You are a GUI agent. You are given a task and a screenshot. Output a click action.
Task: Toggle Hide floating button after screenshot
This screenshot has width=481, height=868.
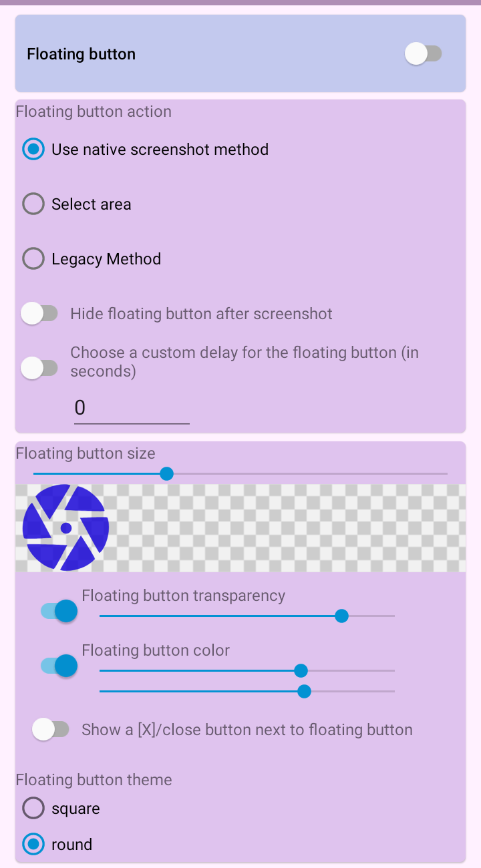[x=39, y=314]
